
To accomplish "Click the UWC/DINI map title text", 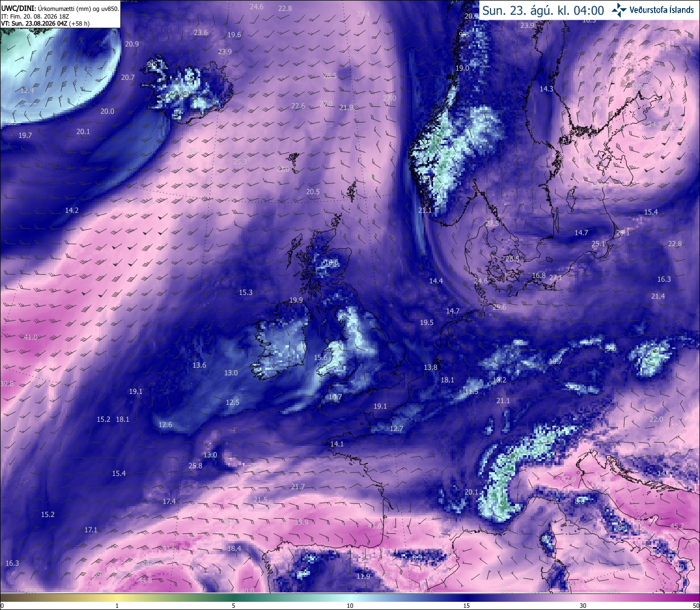I will pos(60,9).
